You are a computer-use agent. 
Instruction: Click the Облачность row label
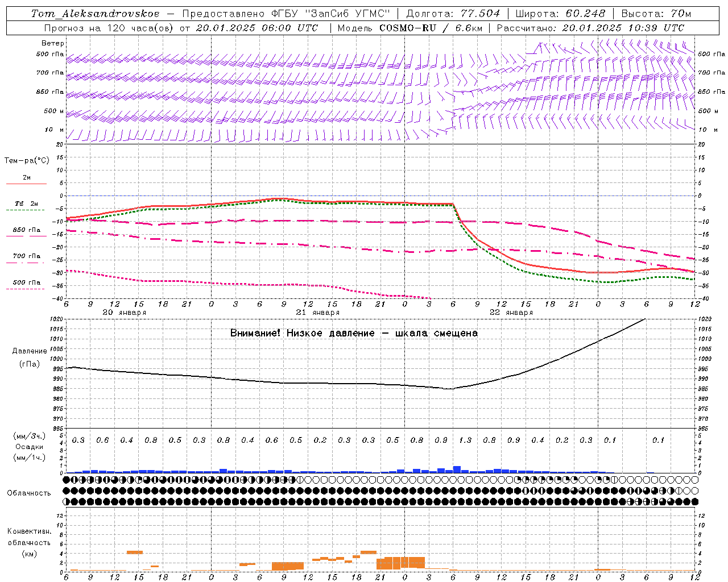(x=29, y=493)
